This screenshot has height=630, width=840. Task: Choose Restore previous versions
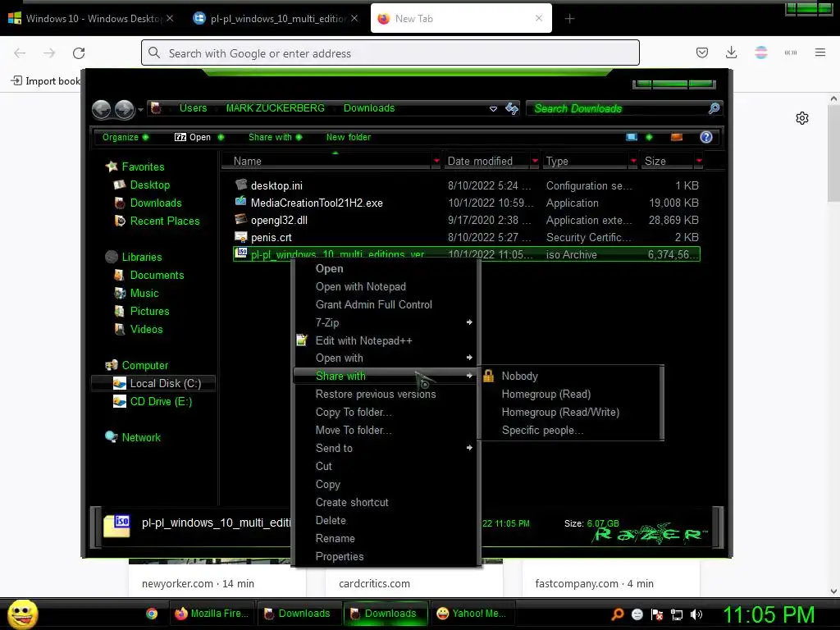(x=385, y=394)
